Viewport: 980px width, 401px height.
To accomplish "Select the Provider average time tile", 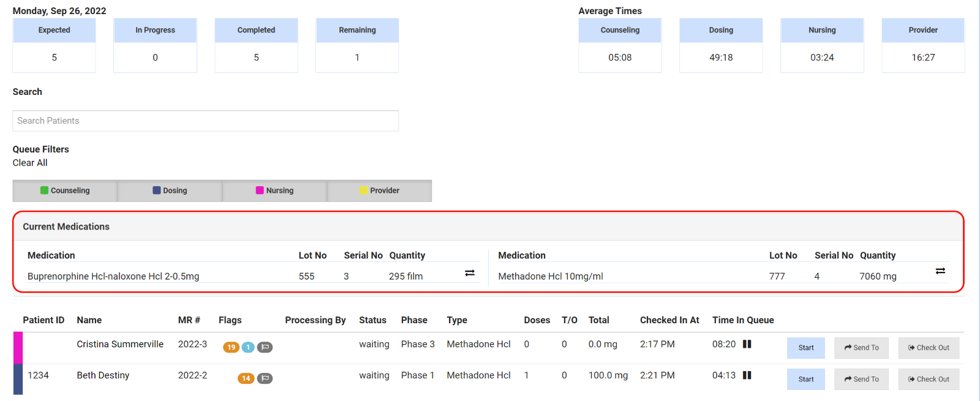I will (923, 45).
